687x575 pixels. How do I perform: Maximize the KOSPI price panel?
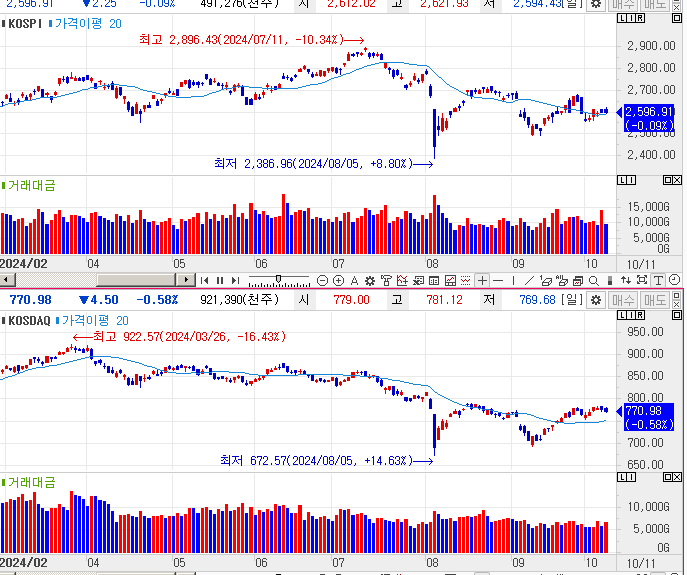pos(677,18)
